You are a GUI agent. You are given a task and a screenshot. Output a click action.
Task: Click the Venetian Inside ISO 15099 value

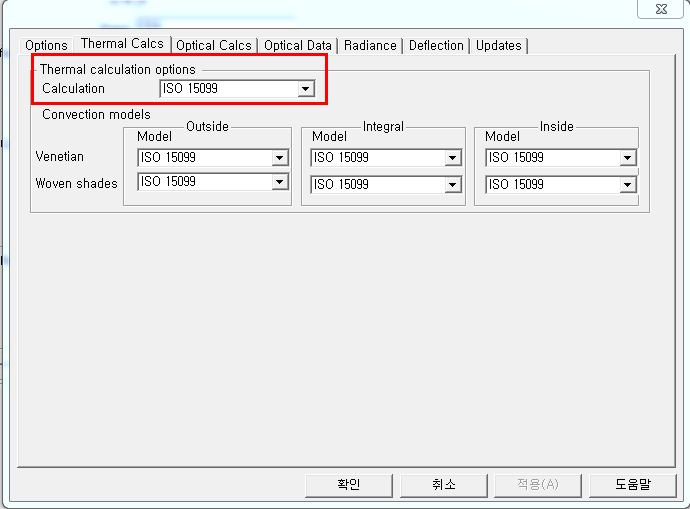click(551, 158)
